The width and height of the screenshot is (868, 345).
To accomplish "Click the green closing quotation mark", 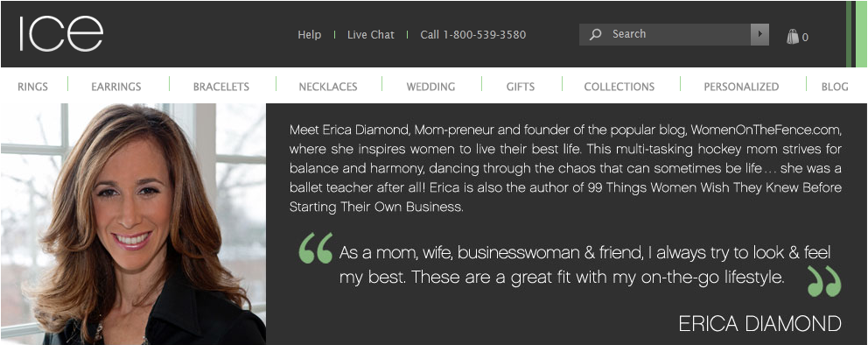I will tap(823, 281).
